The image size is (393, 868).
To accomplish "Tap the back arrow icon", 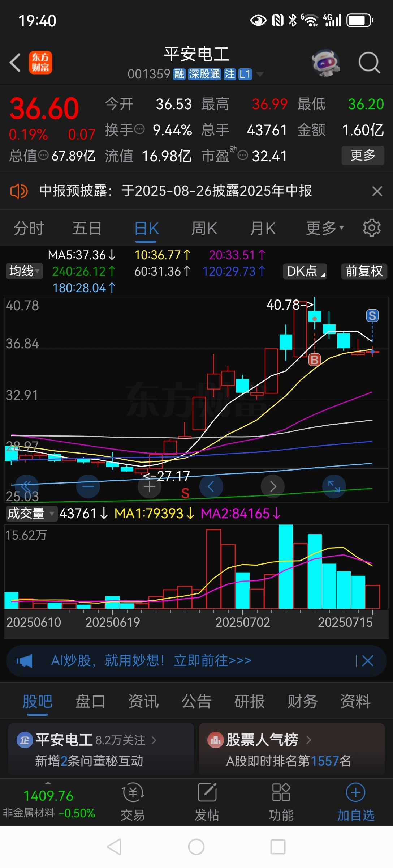I will pos(15,63).
